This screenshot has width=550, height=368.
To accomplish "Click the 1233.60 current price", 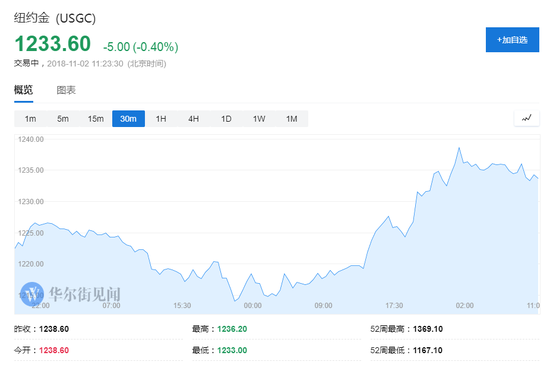I will 53,44.
